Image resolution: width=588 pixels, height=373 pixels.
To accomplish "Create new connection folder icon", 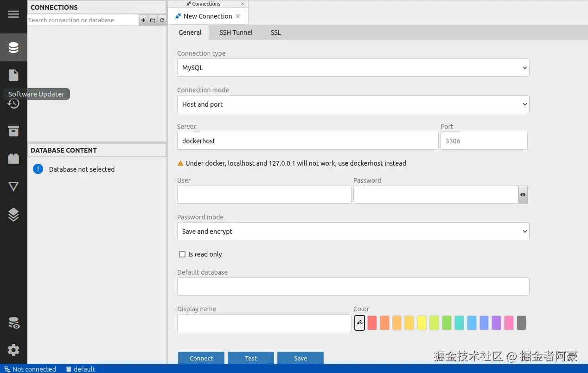I will click(153, 20).
